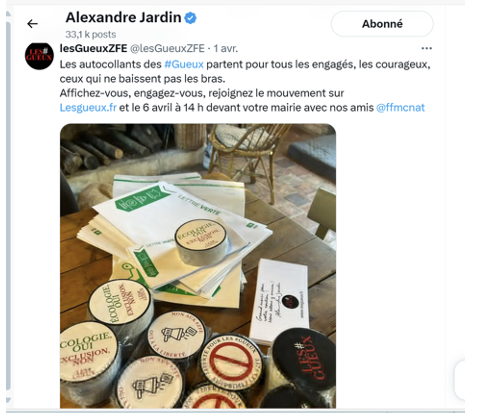Open the stickers photo in full view
The width and height of the screenshot is (482, 416).
198,266
